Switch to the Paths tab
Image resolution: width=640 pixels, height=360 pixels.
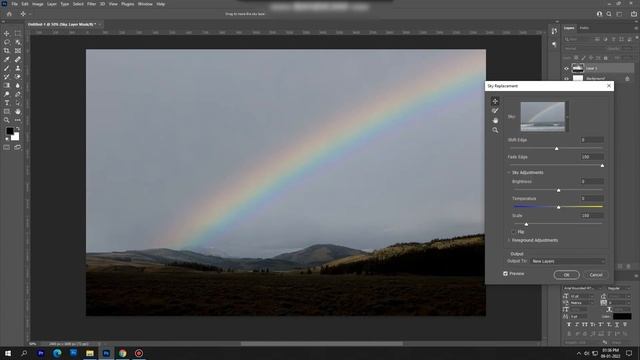pos(584,28)
